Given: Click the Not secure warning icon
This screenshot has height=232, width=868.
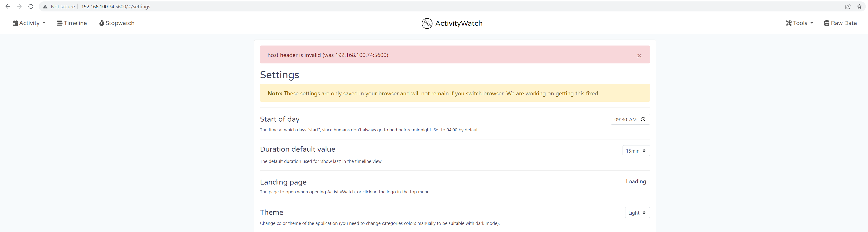Looking at the screenshot, I should pyautogui.click(x=45, y=7).
